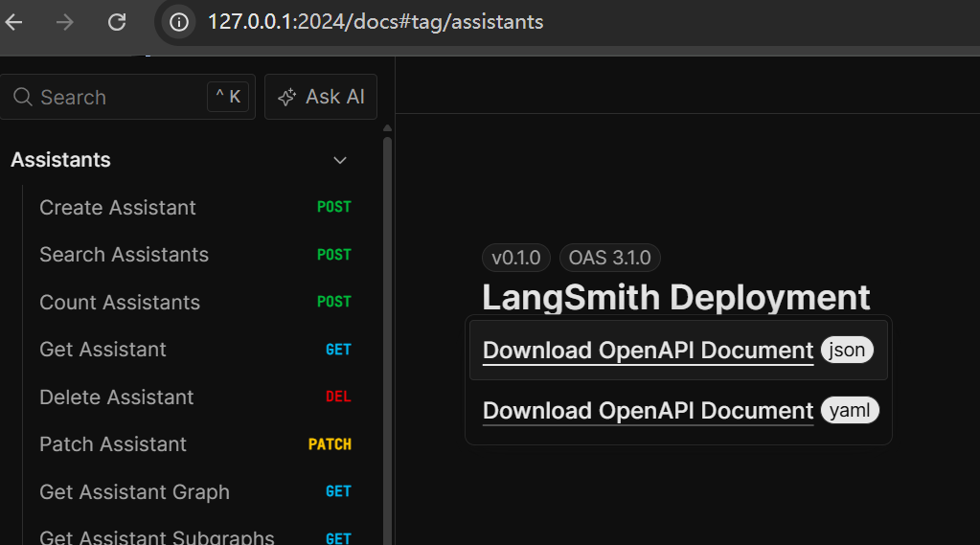Click the magnifier icon in Search box
Screen dimensions: 980x545
pos(23,98)
